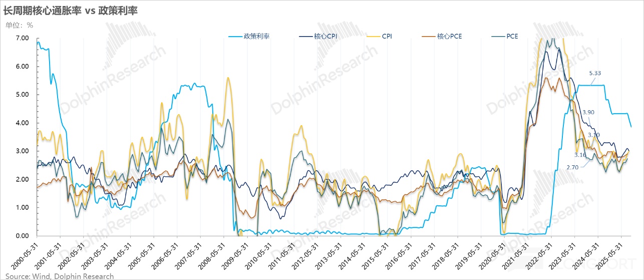The width and height of the screenshot is (644, 280).
Task: Click the 3.16 data label
Action: point(580,155)
